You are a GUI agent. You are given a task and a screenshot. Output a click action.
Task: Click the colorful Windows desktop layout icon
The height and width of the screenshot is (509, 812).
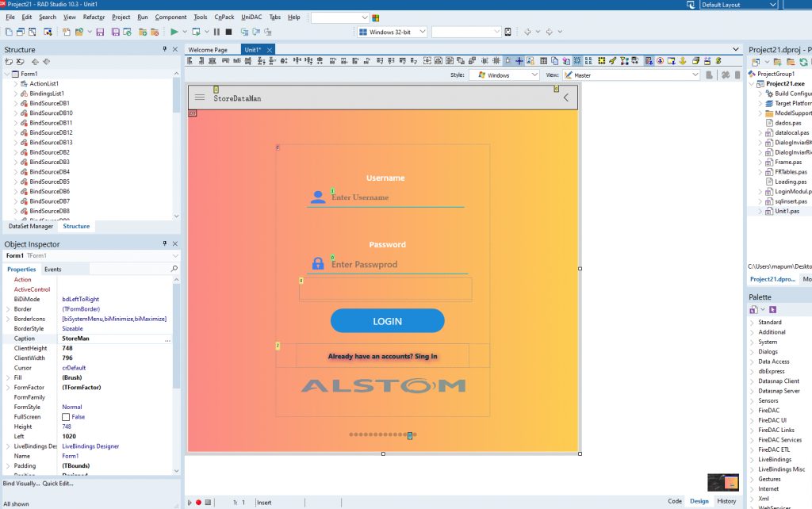[375, 17]
